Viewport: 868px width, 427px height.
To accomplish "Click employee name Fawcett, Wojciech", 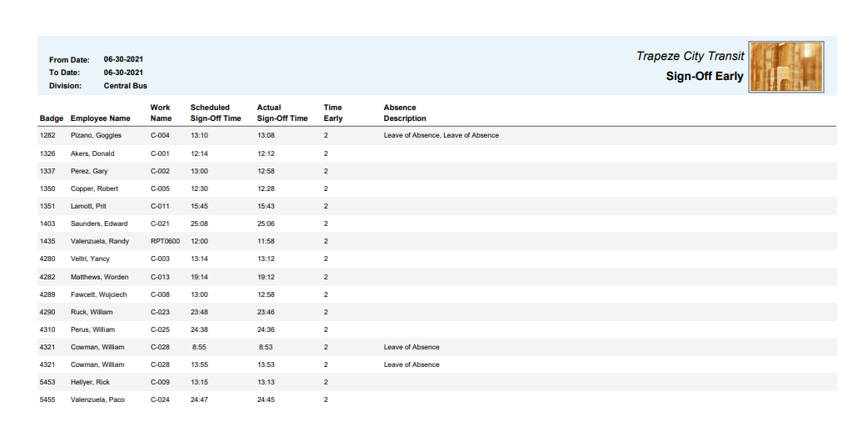I will 98,294.
